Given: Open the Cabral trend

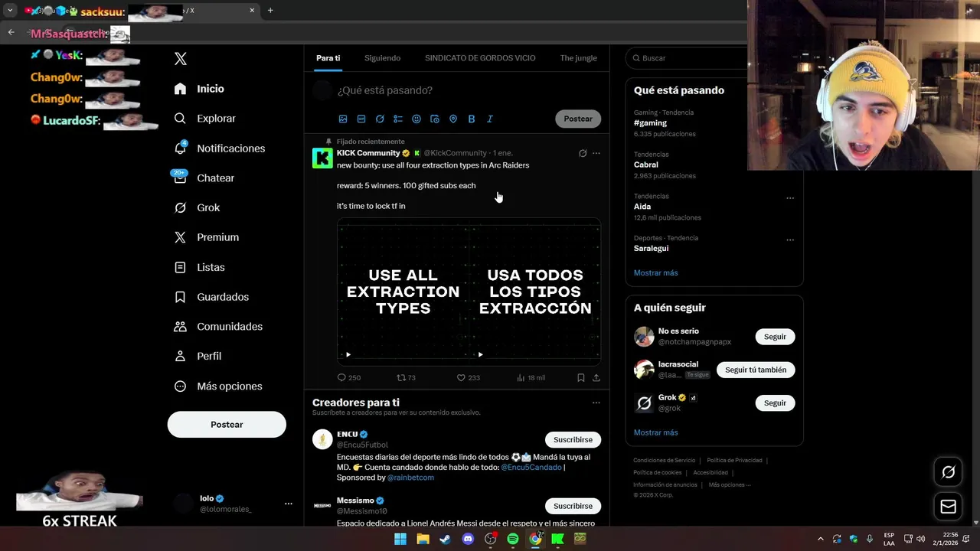Looking at the screenshot, I should (646, 165).
